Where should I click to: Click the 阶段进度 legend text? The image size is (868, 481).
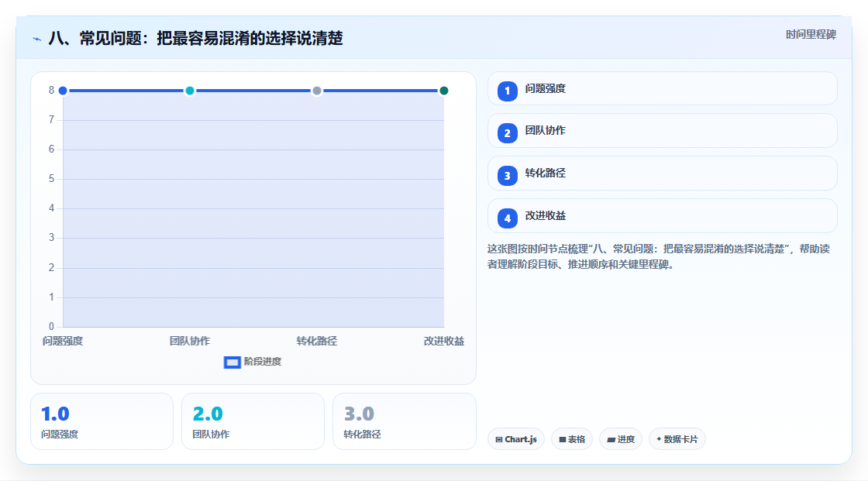pos(263,362)
